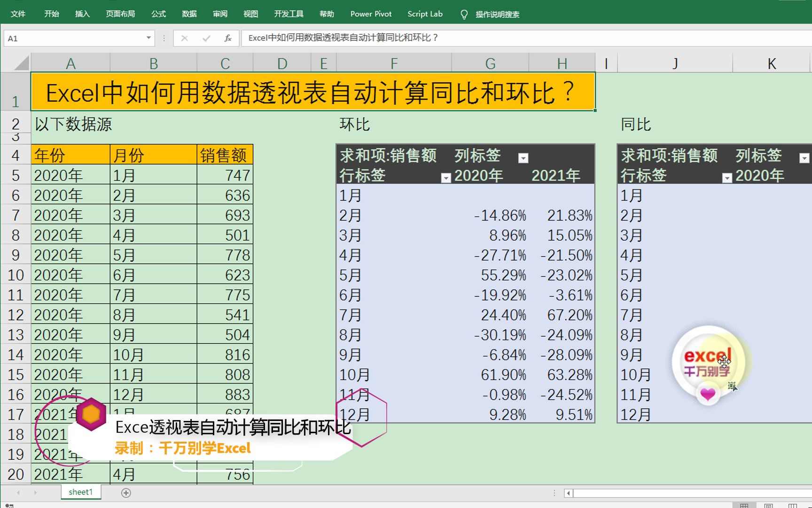Select column F header
Screen dimensions: 812x508
(394, 63)
